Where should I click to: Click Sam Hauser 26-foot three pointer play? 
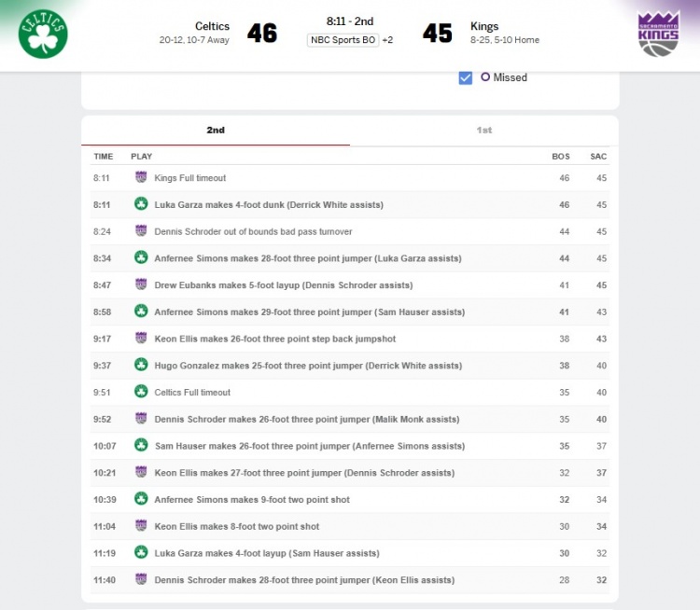tap(309, 446)
